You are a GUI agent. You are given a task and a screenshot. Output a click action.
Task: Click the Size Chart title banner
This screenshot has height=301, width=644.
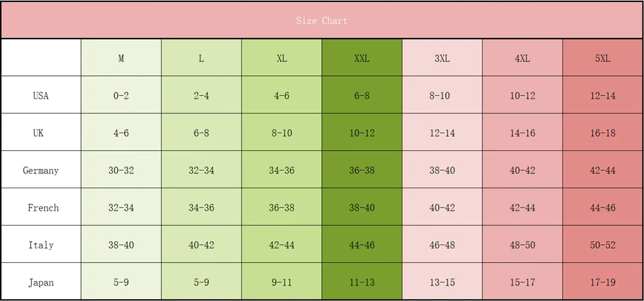(322, 20)
